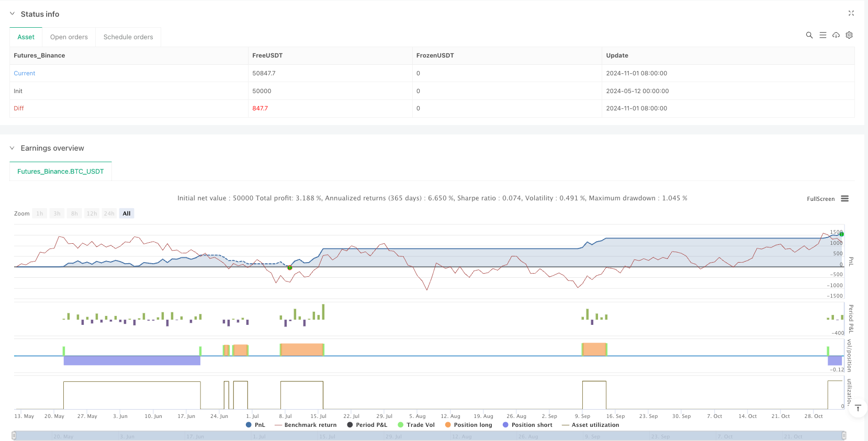Image resolution: width=868 pixels, height=441 pixels.
Task: Select the Futures_Binance.BTC_USDT tab
Action: (61, 172)
